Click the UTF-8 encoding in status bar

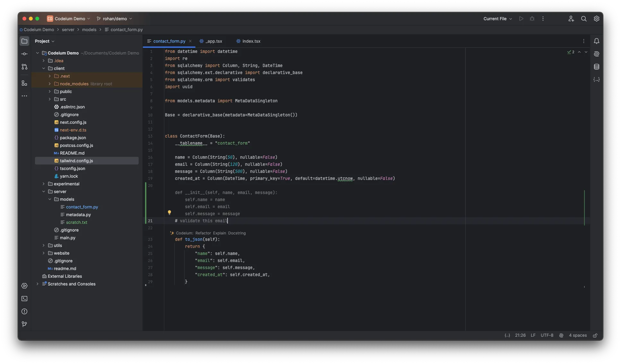click(x=547, y=335)
